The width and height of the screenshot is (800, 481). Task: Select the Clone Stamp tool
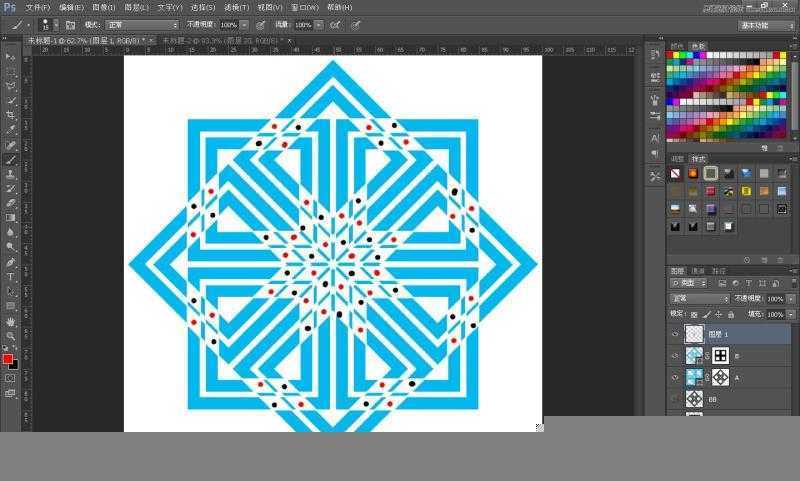pyautogui.click(x=10, y=174)
